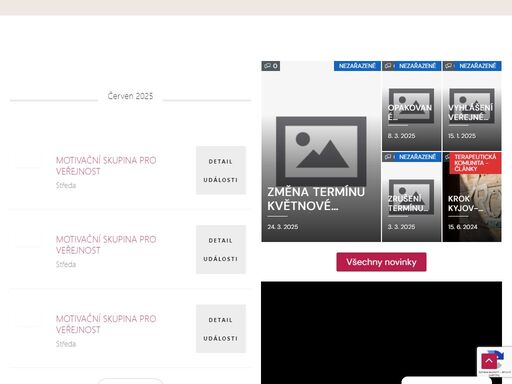Open second Motivační skupina pro veřejnost link
The height and width of the screenshot is (384, 512).
coord(106,245)
